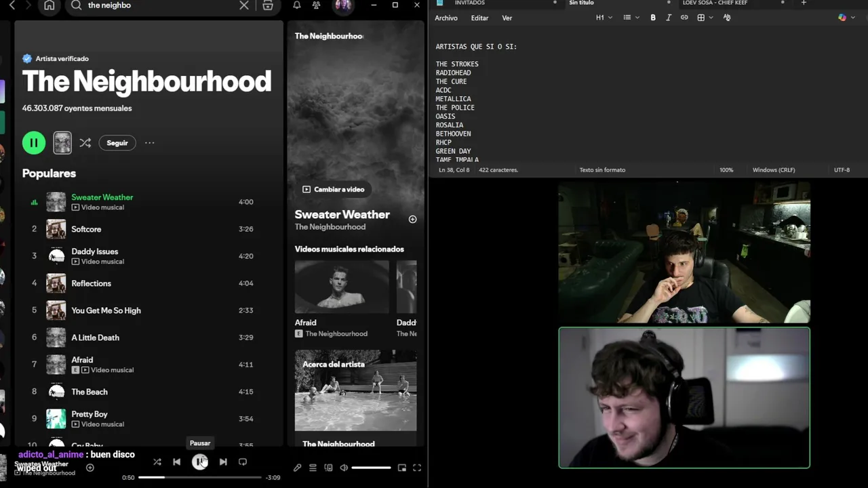Enter full screen player view
868x488 pixels.
tap(417, 468)
